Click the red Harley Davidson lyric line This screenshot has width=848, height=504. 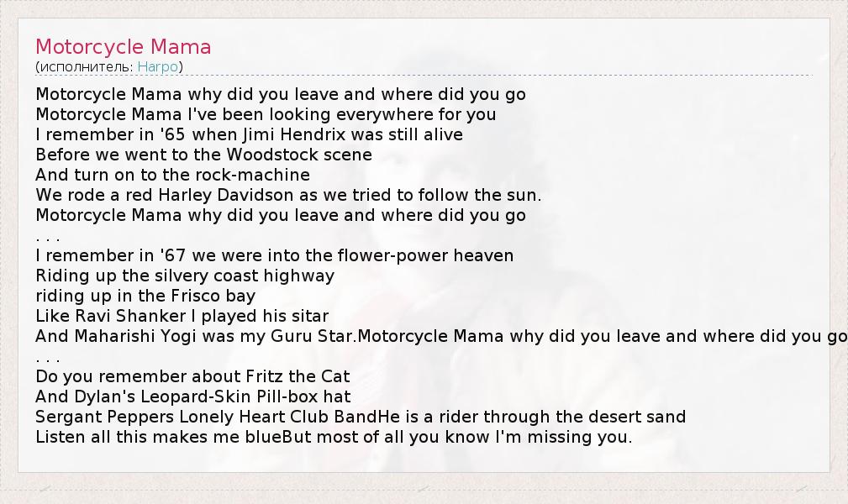click(x=288, y=195)
